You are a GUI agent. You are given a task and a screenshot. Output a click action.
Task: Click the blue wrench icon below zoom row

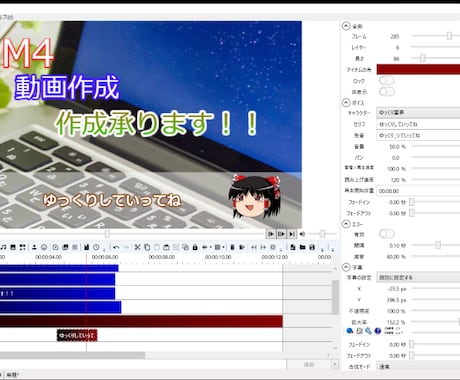(x=368, y=331)
